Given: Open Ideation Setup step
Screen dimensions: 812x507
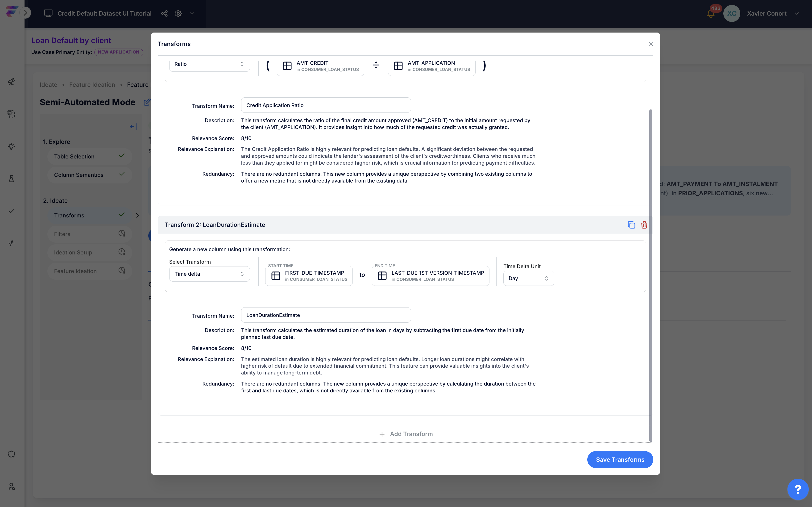Looking at the screenshot, I should [x=90, y=253].
